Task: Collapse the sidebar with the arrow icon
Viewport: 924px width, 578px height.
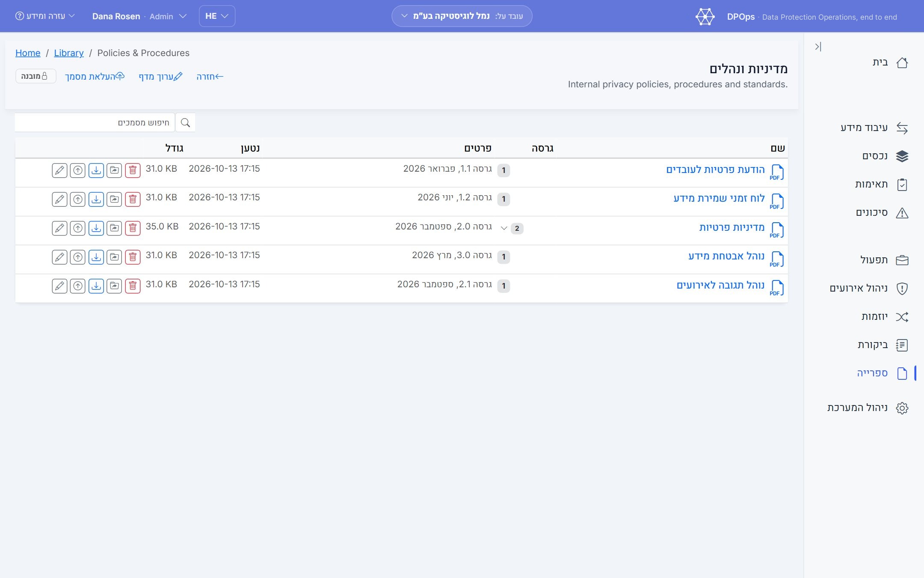Action: point(818,47)
